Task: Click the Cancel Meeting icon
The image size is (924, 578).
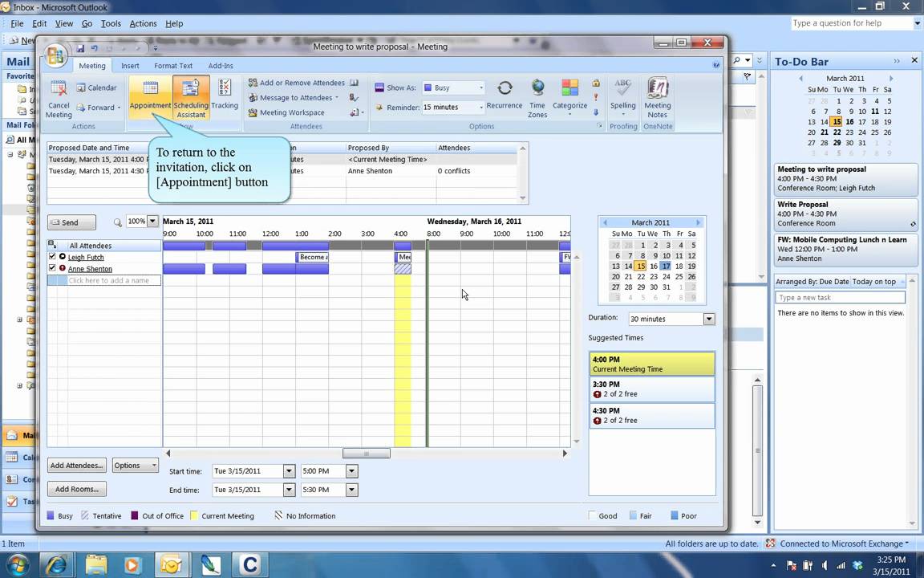Action: (x=59, y=99)
